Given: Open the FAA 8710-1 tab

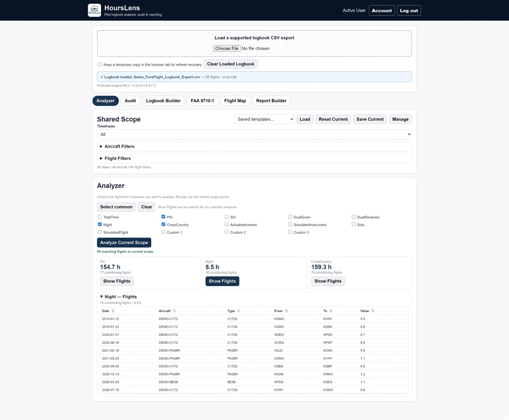Looking at the screenshot, I should 202,101.
